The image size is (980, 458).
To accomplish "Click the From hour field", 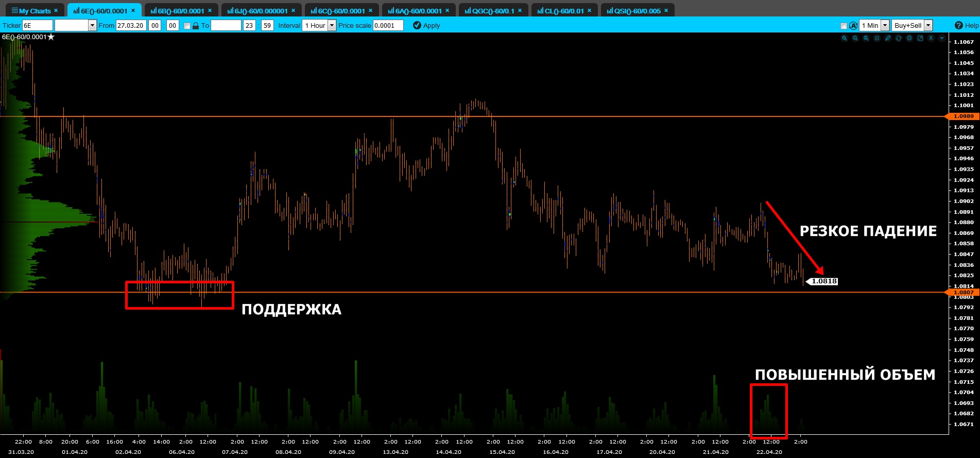I will (x=154, y=26).
